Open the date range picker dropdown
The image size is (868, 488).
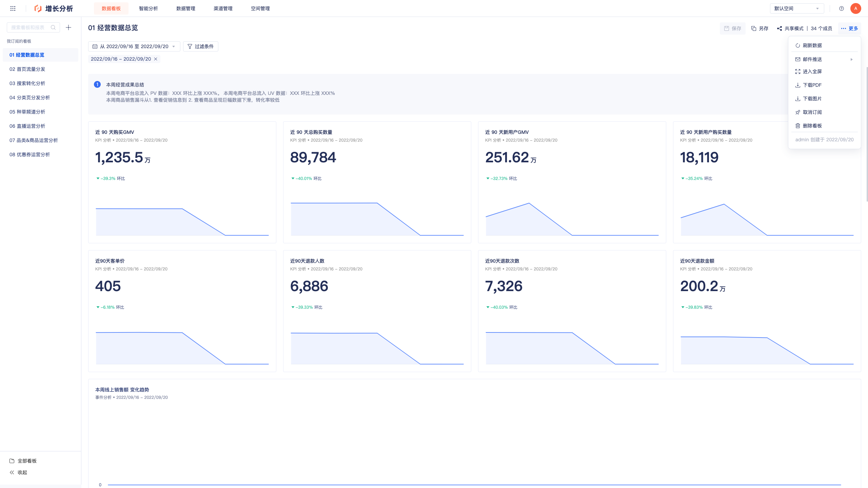134,46
